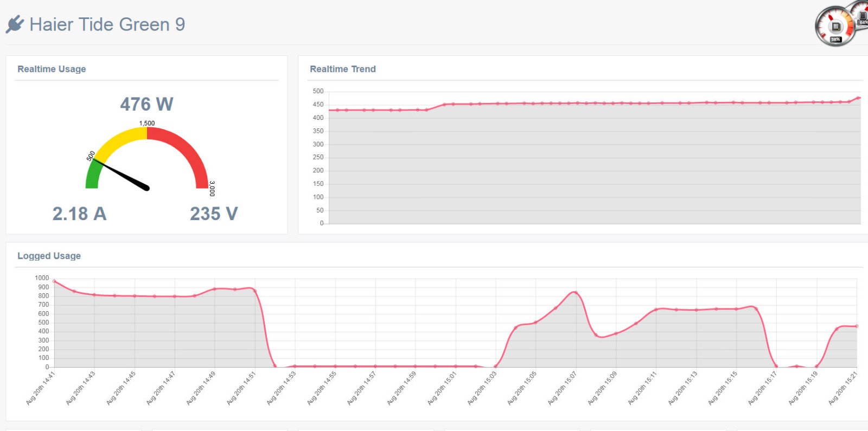Click the Aug 20th 15:21 axis label
868x431 pixels.
coord(843,388)
